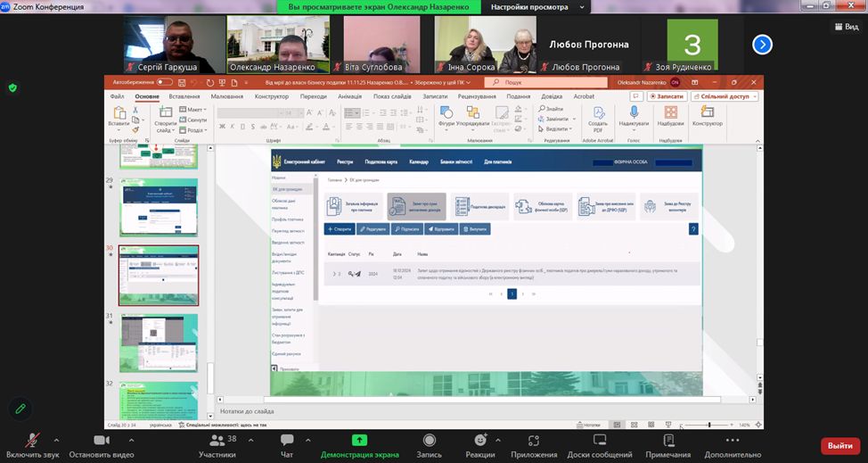The width and height of the screenshot is (868, 463).
Task: Toggle camera with Остановить видео
Action: 101,441
